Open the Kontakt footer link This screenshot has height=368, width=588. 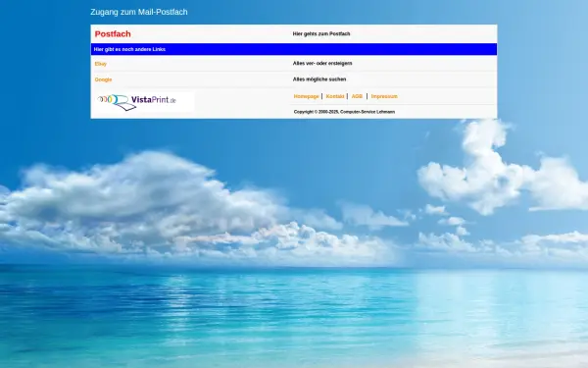point(335,96)
